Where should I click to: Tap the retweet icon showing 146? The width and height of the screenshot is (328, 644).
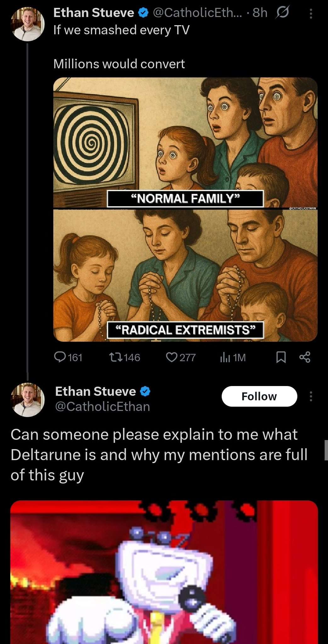pos(124,357)
